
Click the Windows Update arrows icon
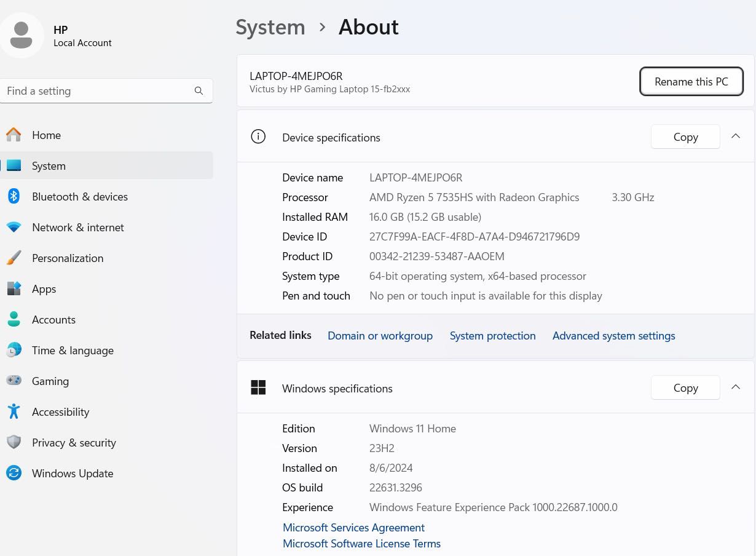14,473
